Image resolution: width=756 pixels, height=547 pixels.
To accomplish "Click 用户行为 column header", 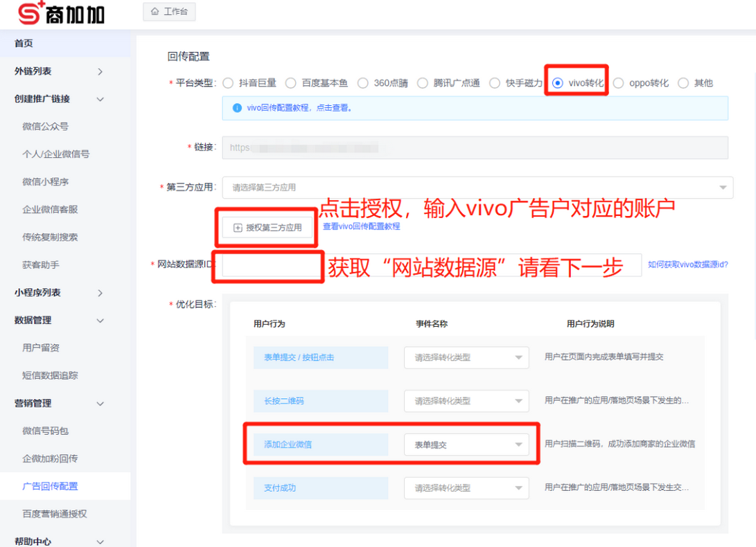I will tap(270, 324).
